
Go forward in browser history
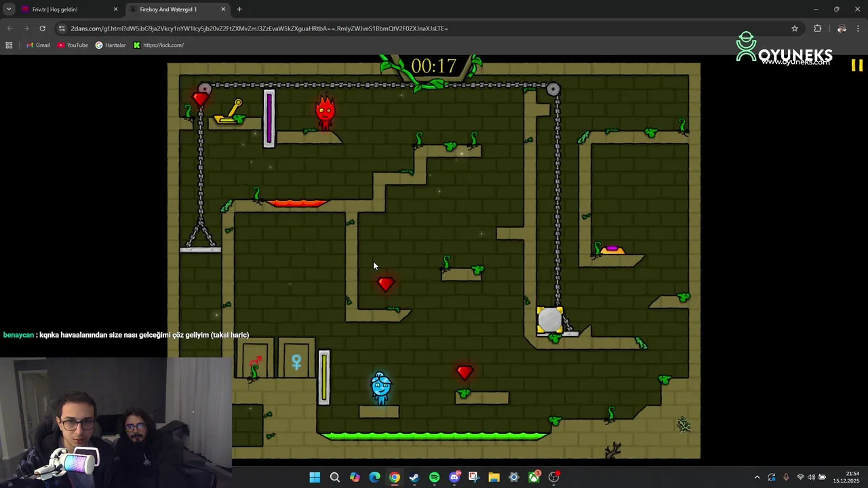[26, 28]
